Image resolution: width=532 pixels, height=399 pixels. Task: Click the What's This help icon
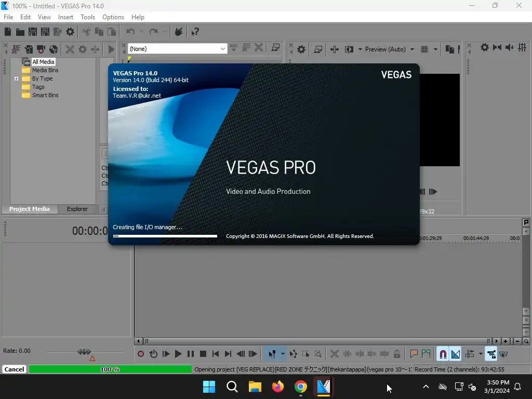click(x=195, y=32)
